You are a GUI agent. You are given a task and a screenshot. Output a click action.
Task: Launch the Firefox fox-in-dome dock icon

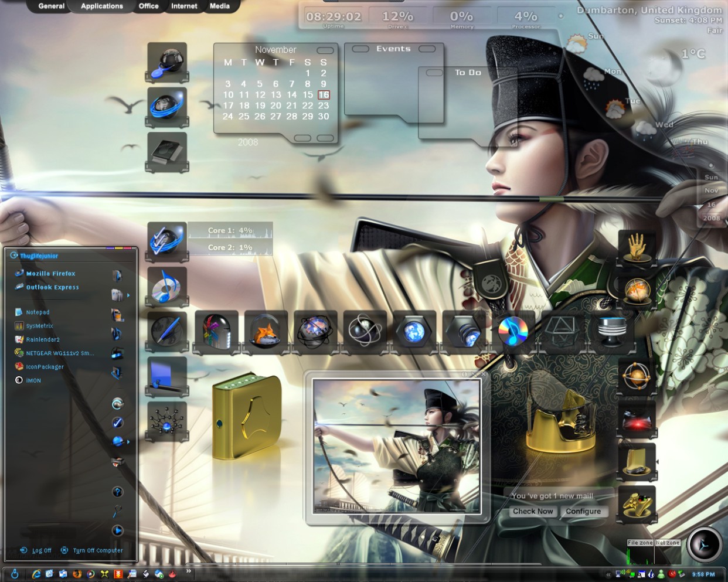pos(266,331)
